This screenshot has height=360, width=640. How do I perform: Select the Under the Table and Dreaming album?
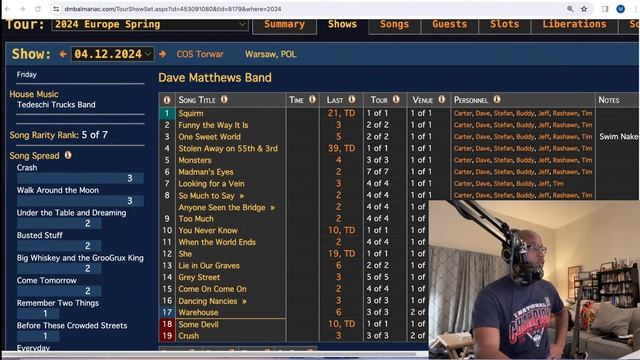pos(71,213)
